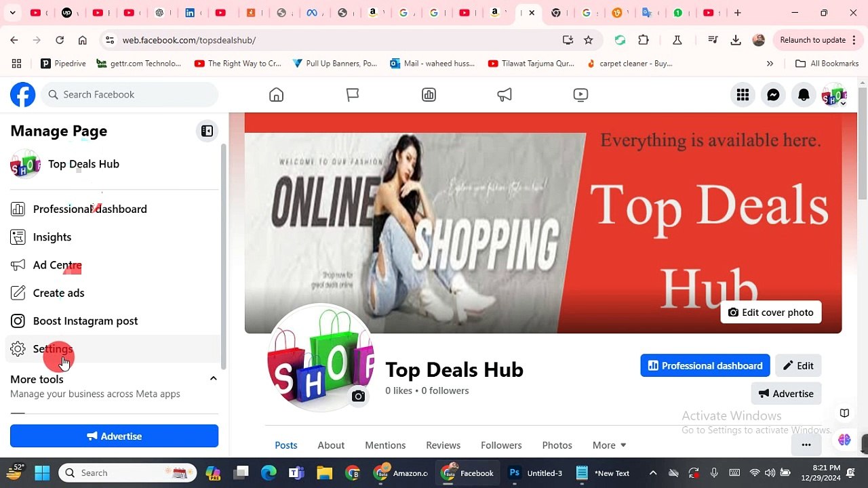Open Pages via the flag icon

point(353,95)
